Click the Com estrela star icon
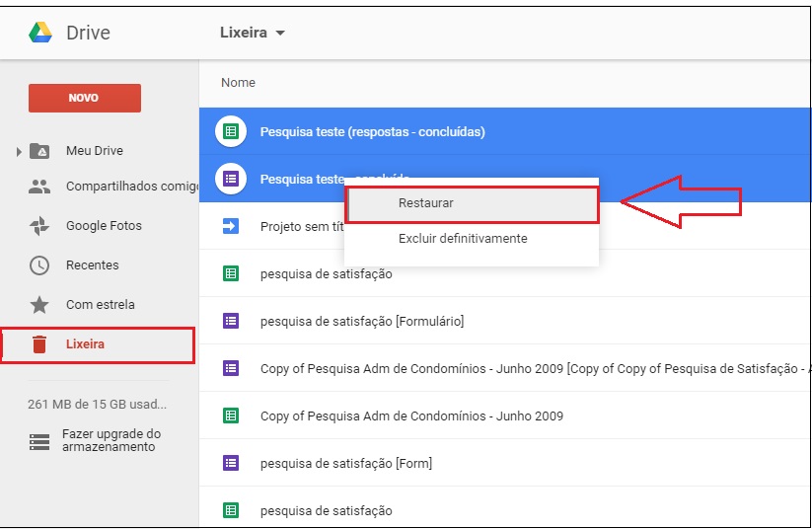 [39, 305]
